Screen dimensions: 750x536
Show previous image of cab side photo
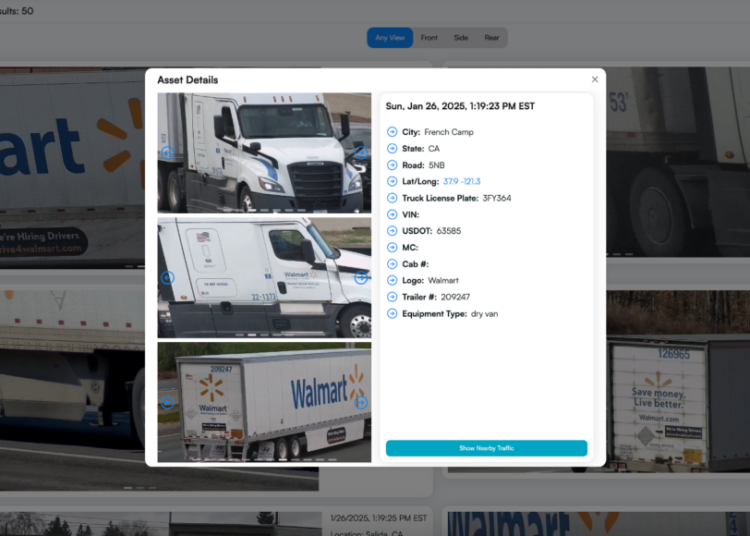point(167,278)
